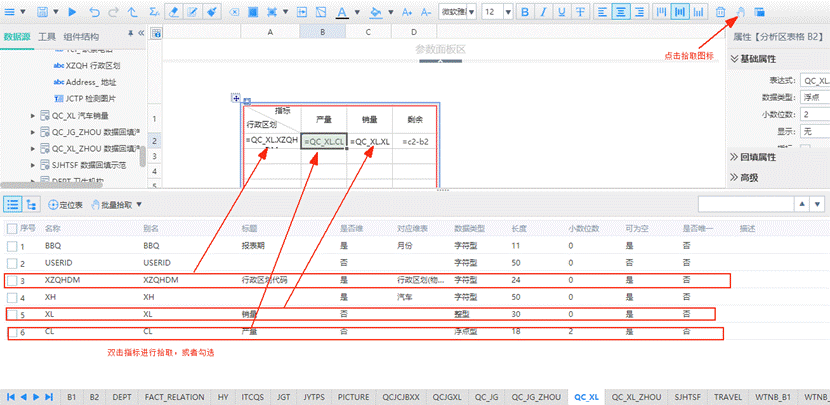Tick the checkbox for row USERID
830x405 pixels.
pyautogui.click(x=12, y=263)
